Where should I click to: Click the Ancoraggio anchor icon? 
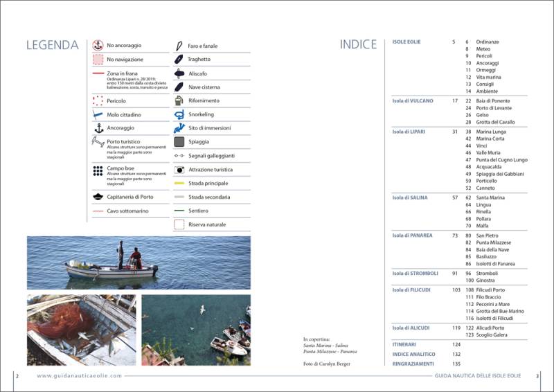click(x=98, y=128)
